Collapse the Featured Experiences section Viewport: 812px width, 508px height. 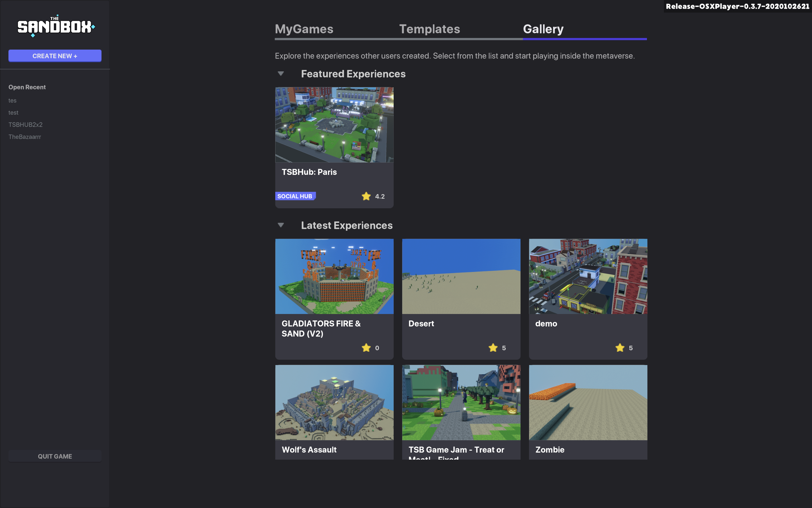[281, 74]
